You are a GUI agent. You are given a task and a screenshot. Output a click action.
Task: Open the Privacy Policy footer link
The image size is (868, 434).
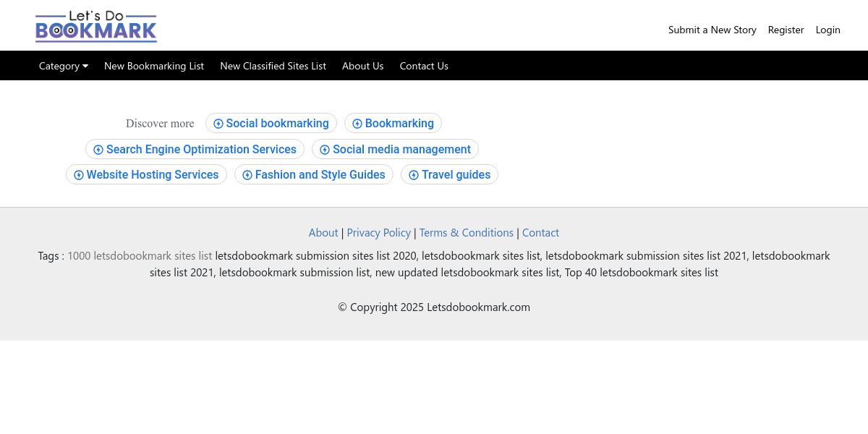(x=379, y=233)
